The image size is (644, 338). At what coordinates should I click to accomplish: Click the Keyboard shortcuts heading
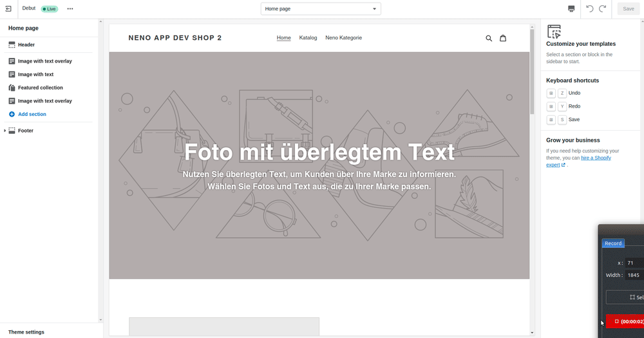pyautogui.click(x=573, y=80)
